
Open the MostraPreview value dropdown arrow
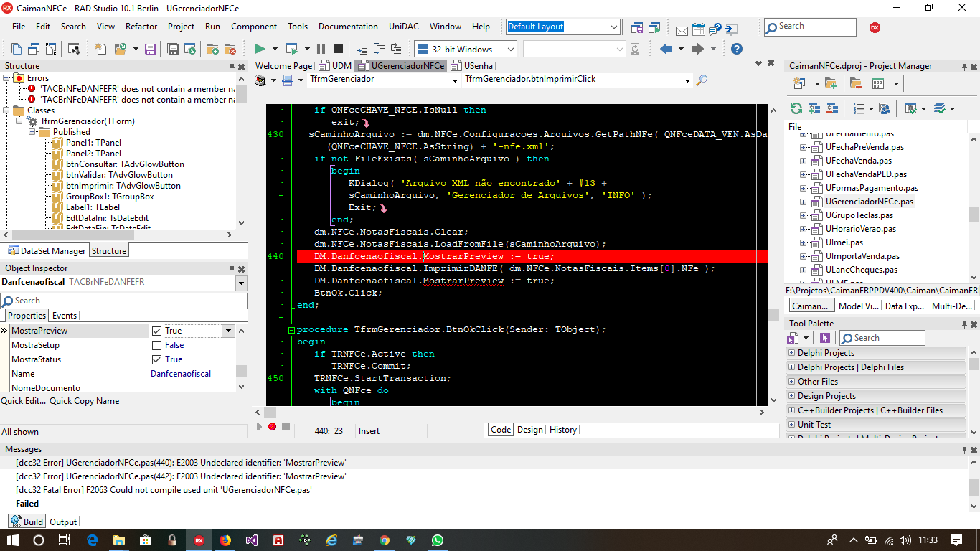pyautogui.click(x=229, y=331)
